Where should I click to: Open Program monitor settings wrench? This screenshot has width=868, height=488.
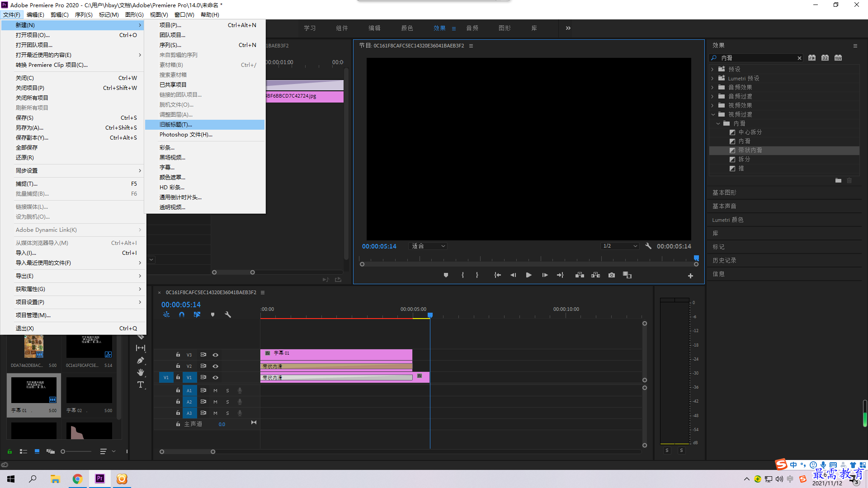(648, 246)
